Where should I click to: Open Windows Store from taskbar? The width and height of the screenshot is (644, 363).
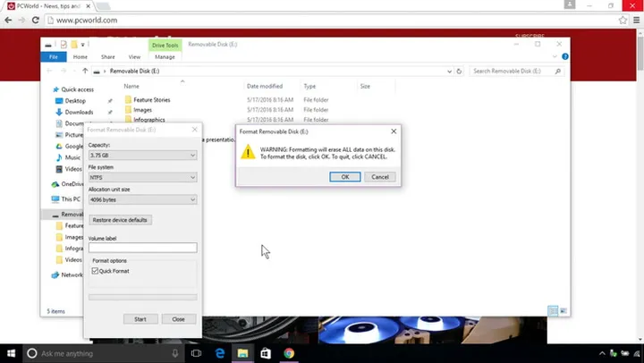click(x=266, y=353)
